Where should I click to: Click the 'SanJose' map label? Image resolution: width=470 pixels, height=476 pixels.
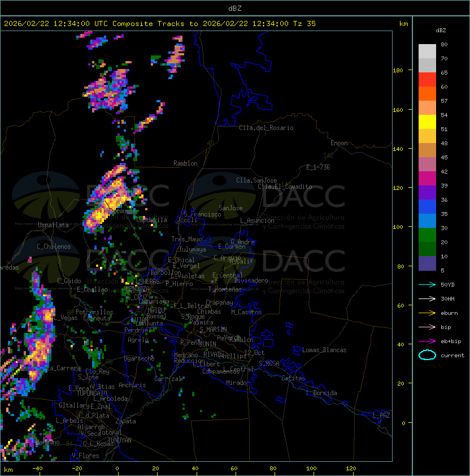coord(230,208)
